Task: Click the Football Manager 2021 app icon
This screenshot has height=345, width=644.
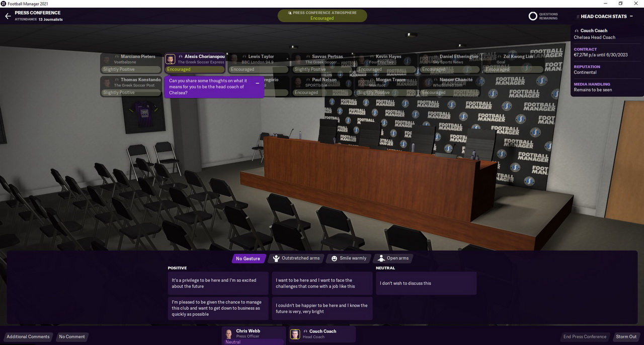Action: click(x=4, y=4)
